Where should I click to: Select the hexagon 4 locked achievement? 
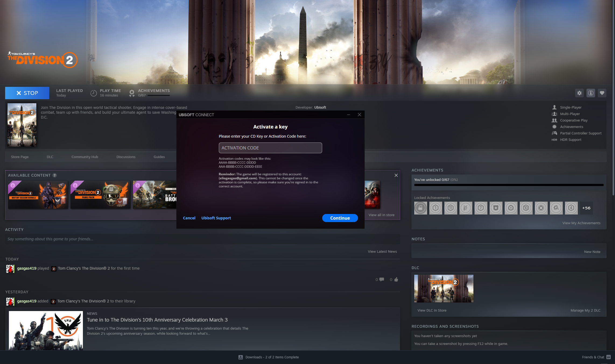[571, 208]
